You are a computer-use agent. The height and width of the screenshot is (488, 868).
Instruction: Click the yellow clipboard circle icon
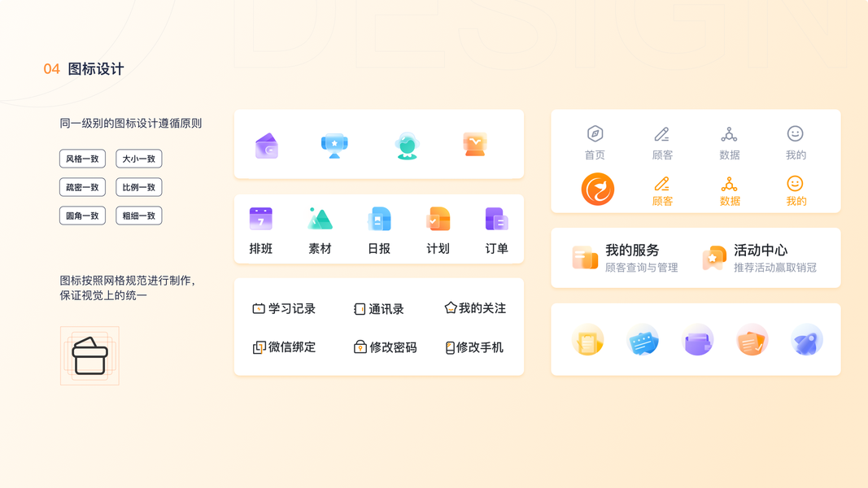(587, 340)
